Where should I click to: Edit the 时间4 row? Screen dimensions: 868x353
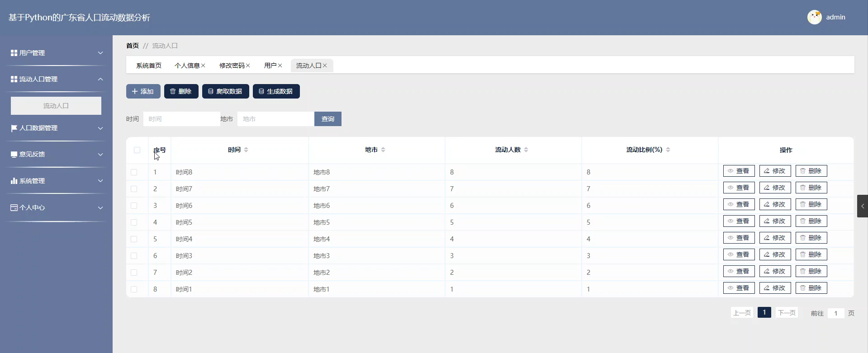[775, 238]
